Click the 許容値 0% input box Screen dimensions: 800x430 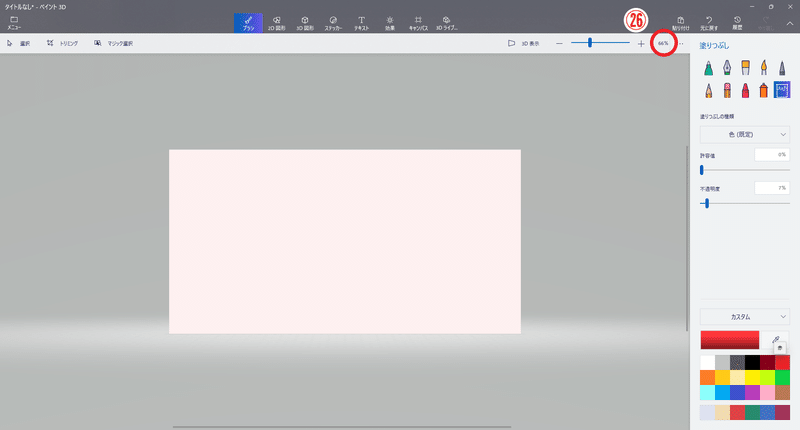point(772,155)
